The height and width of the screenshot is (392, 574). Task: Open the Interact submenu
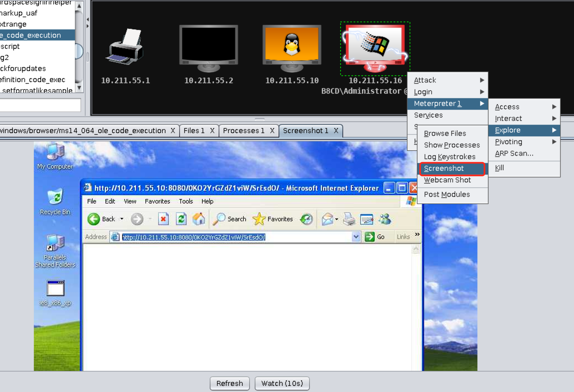[x=524, y=118]
